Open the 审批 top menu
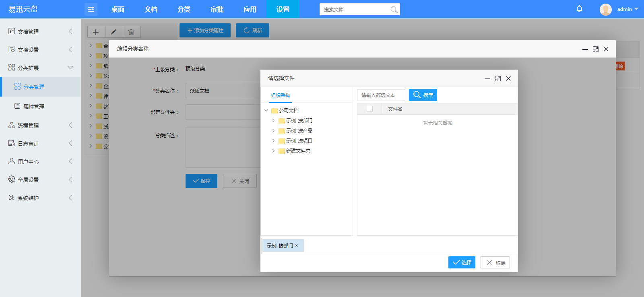Image resolution: width=644 pixels, height=297 pixels. point(217,9)
